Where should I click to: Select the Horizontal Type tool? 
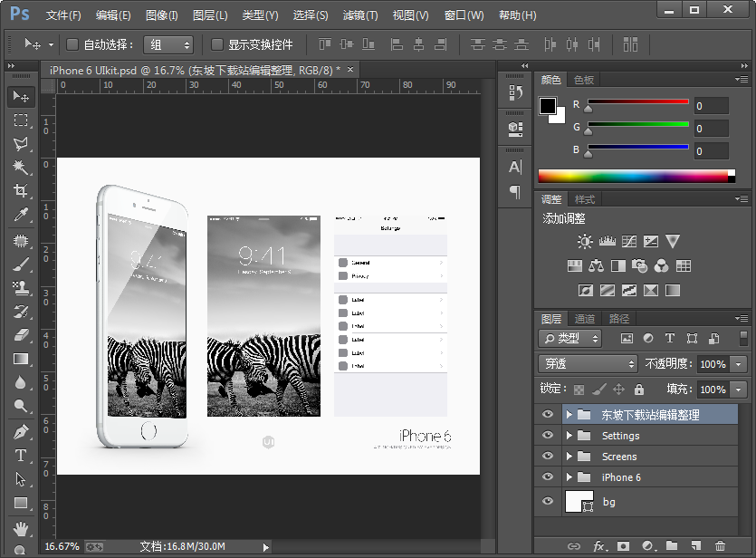(20, 456)
